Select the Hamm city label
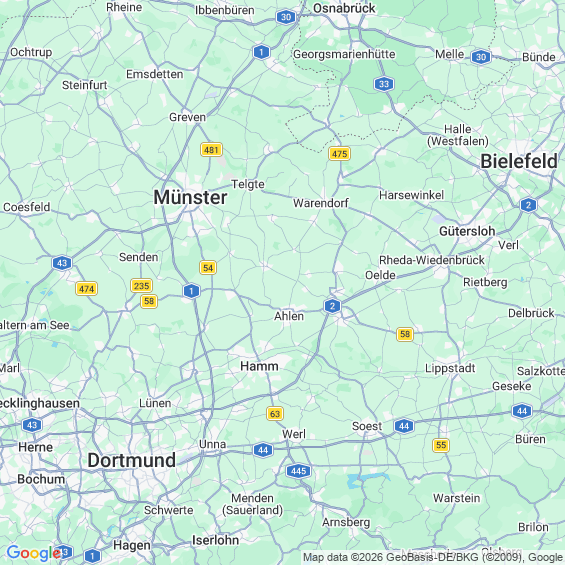The width and height of the screenshot is (565, 565). click(259, 366)
